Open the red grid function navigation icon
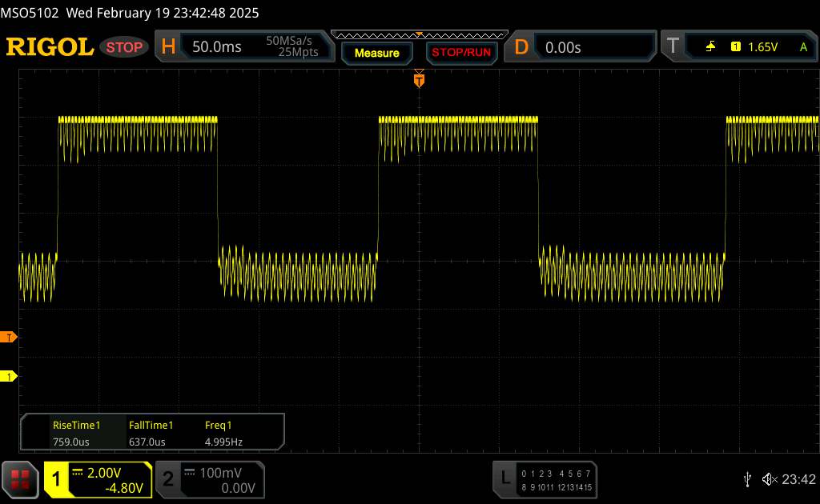This screenshot has width=820, height=504. 20,479
